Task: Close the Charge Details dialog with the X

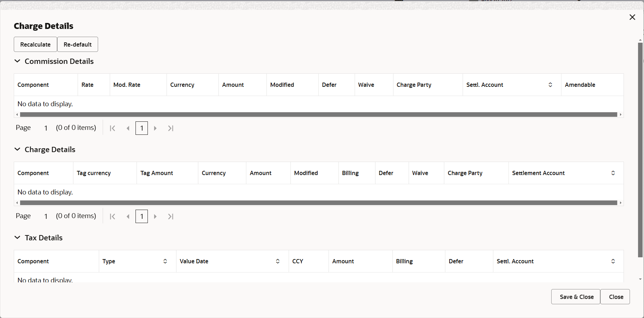Action: pos(632,17)
